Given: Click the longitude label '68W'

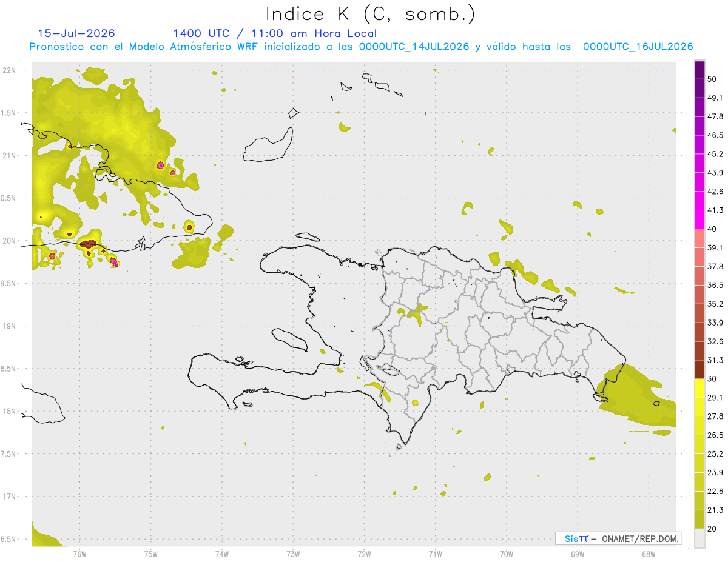Looking at the screenshot, I should point(648,554).
